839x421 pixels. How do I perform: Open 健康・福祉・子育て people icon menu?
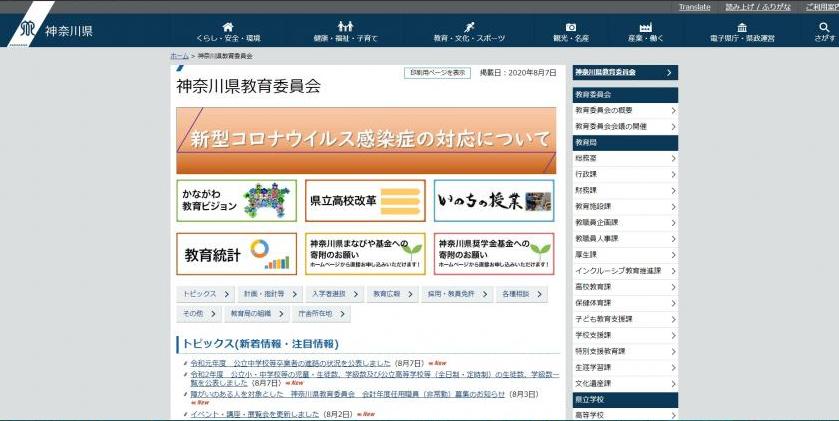pos(345,27)
